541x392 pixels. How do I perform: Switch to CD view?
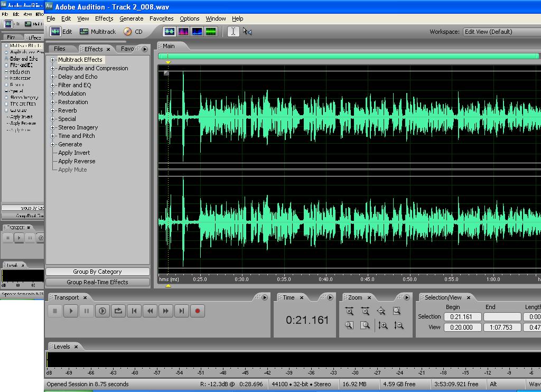[x=133, y=32]
